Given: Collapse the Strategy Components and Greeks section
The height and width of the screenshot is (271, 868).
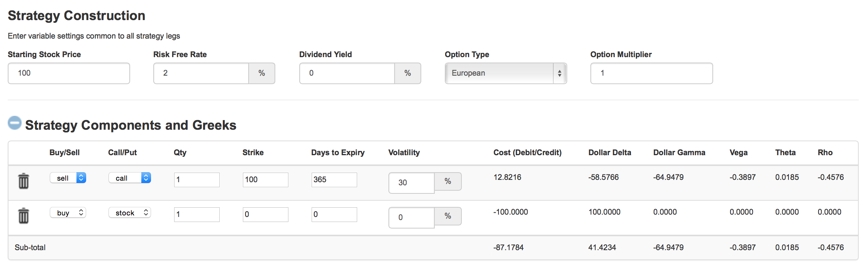Looking at the screenshot, I should [x=15, y=123].
